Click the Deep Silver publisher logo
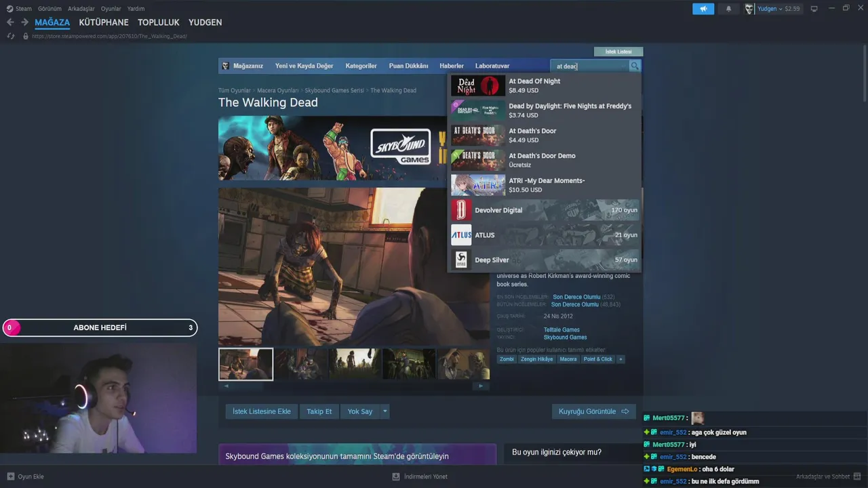 click(461, 260)
